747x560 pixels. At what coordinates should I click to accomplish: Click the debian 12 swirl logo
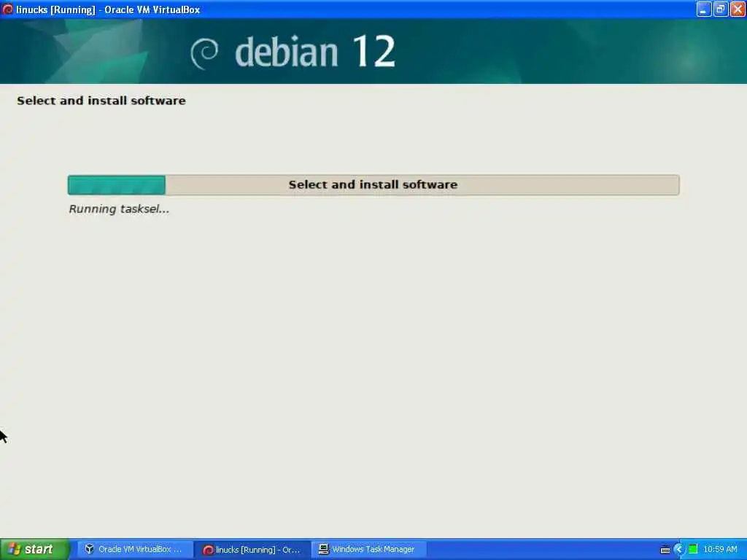point(204,53)
